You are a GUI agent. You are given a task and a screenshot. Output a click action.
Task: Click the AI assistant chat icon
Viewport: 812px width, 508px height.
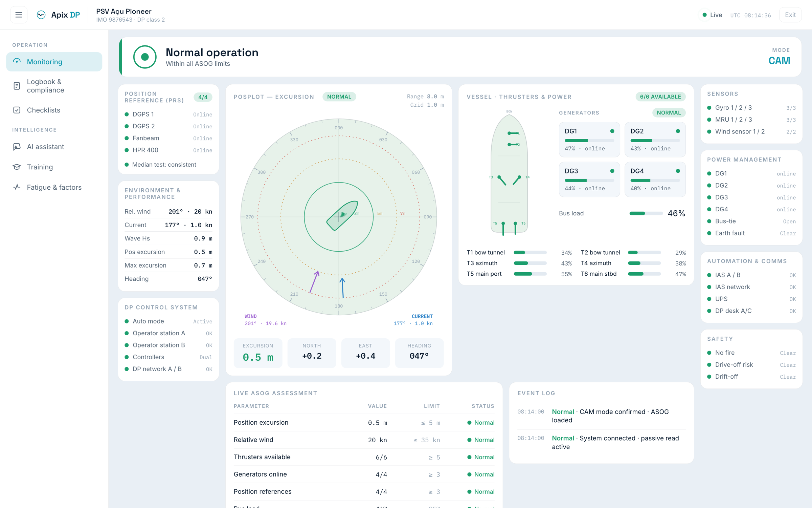pyautogui.click(x=17, y=147)
